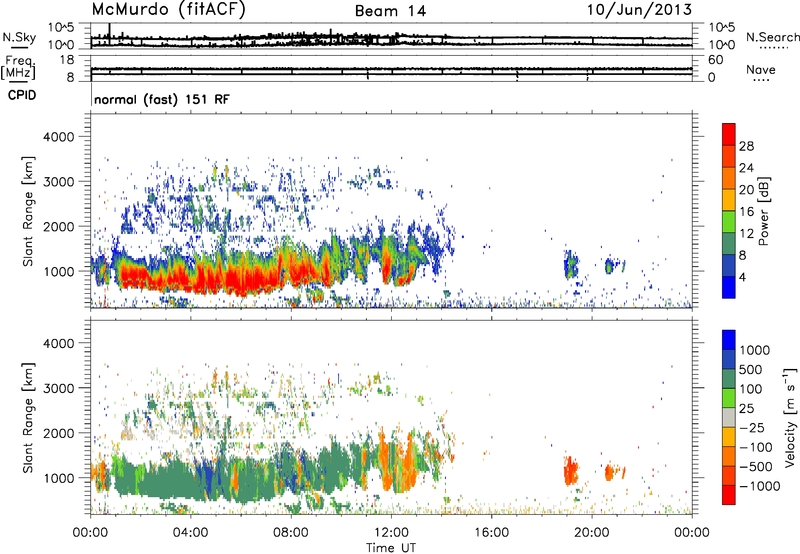This screenshot has height=554, width=800.
Task: Select the 20:00 time tick label
Action: pyautogui.click(x=591, y=533)
